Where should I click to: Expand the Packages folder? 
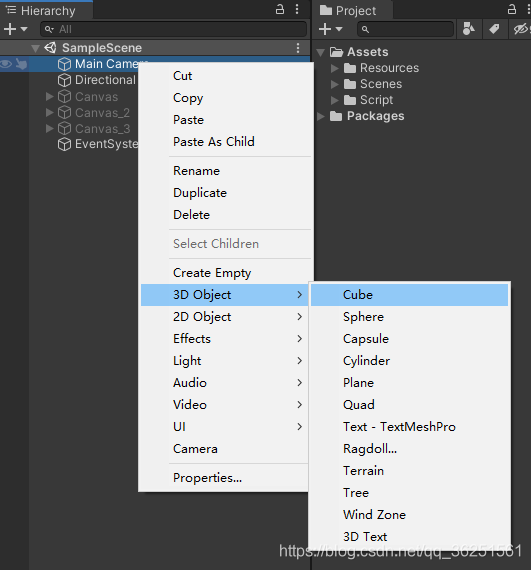(x=321, y=116)
